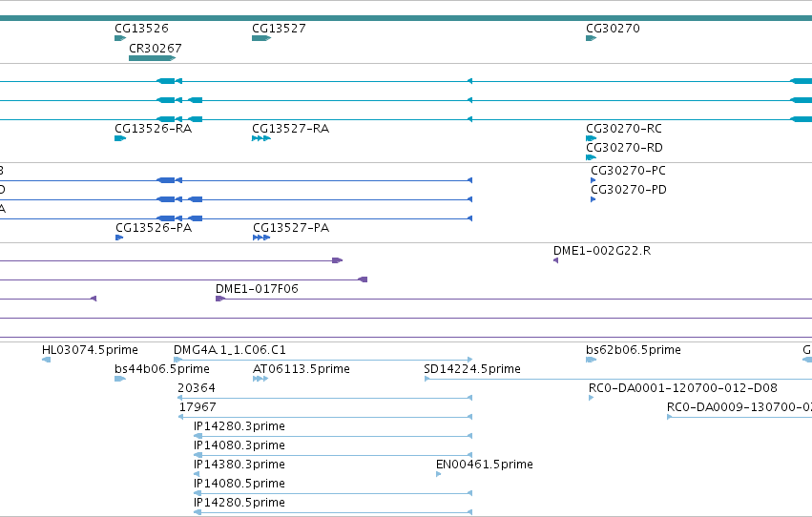Click the CG13526-RA transcript label
This screenshot has height=517, width=812.
[153, 129]
